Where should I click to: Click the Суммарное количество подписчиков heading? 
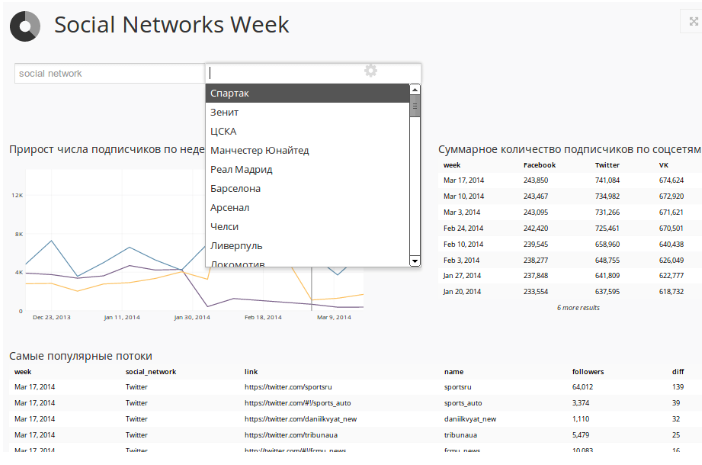coord(569,149)
